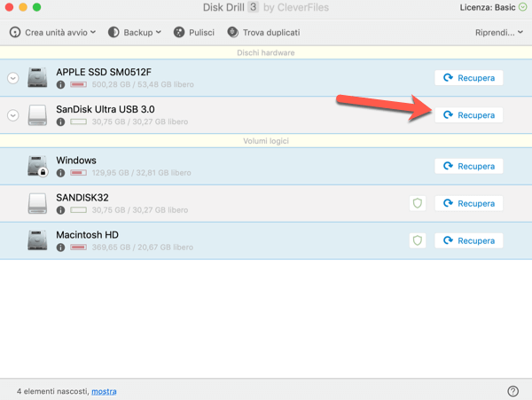Click the usage bar for APPLE SSD SM0512F

pos(78,84)
